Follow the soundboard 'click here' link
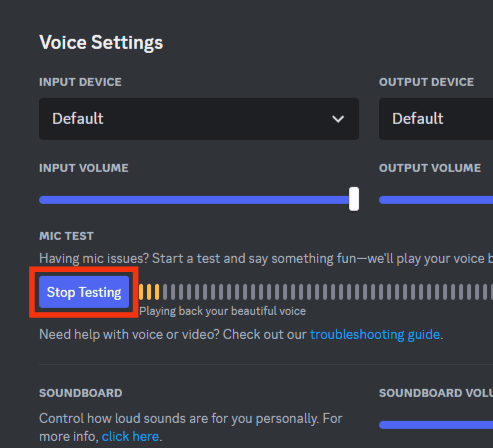The width and height of the screenshot is (493, 448). click(x=130, y=436)
